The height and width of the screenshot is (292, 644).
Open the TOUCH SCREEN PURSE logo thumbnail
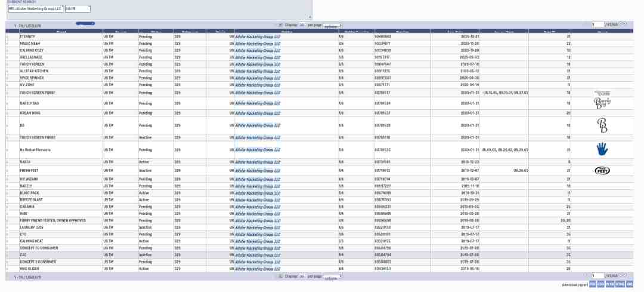tap(602, 93)
